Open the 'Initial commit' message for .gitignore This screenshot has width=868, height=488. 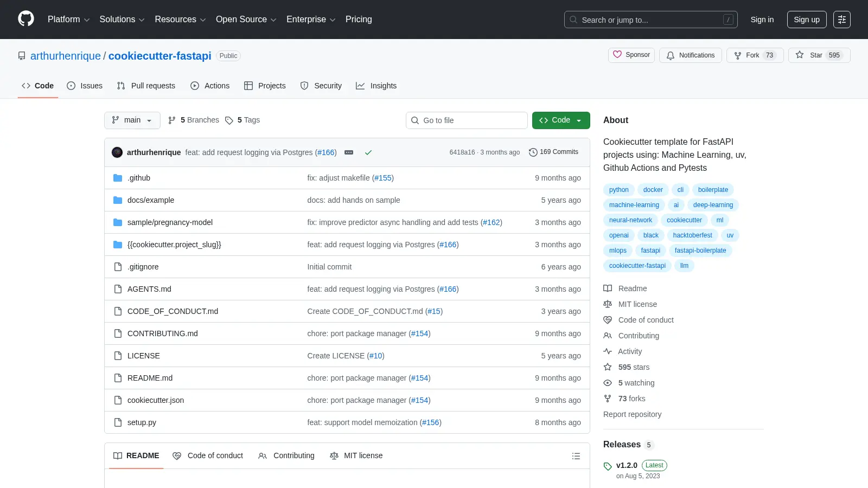pos(329,267)
